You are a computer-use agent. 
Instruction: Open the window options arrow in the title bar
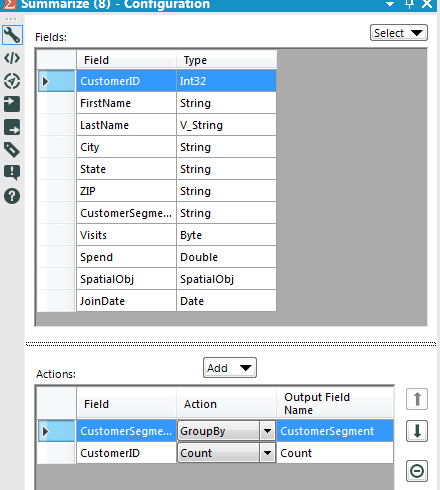pos(390,4)
